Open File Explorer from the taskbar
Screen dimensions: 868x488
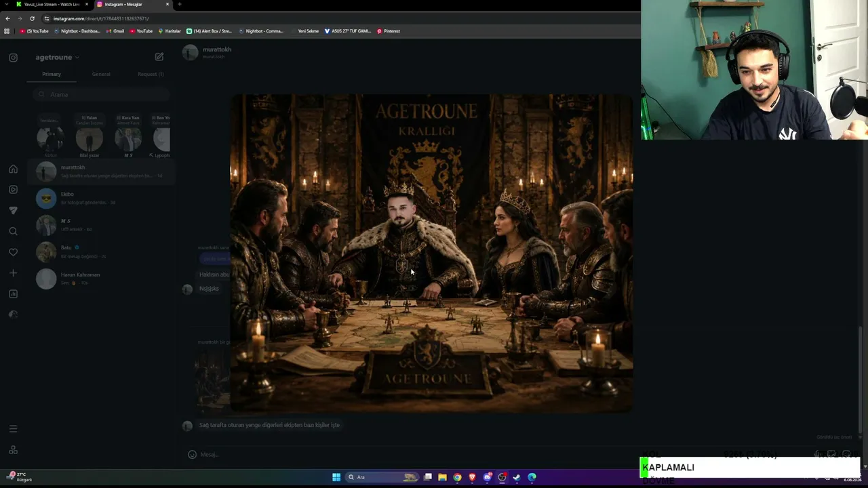coord(442,477)
